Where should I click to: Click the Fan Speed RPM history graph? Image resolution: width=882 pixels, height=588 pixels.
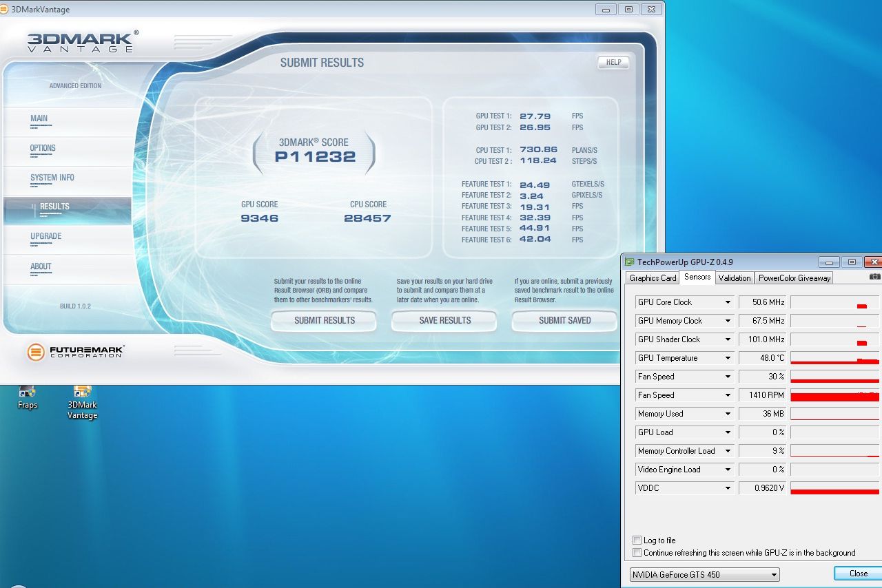coord(836,395)
